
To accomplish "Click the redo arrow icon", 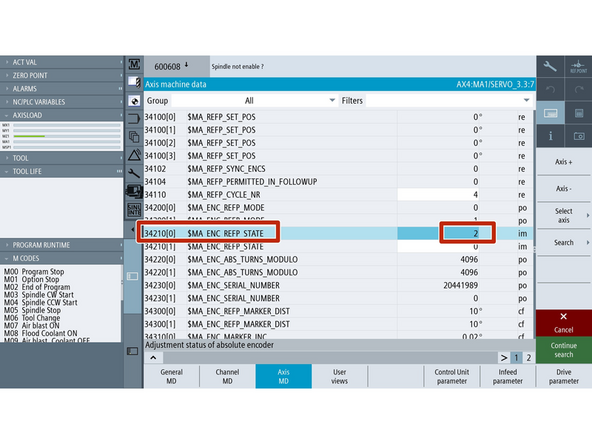I will 578,89.
